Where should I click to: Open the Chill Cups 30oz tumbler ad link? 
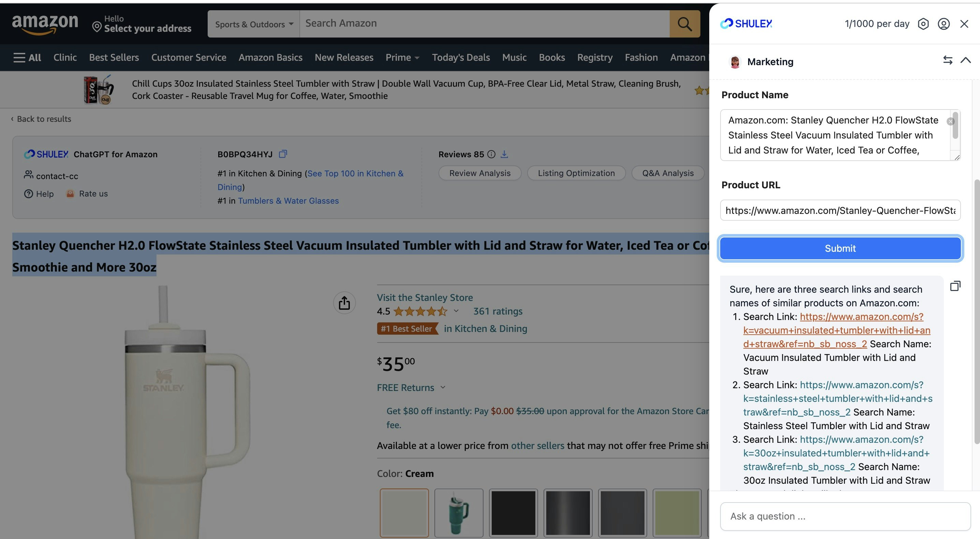(406, 90)
